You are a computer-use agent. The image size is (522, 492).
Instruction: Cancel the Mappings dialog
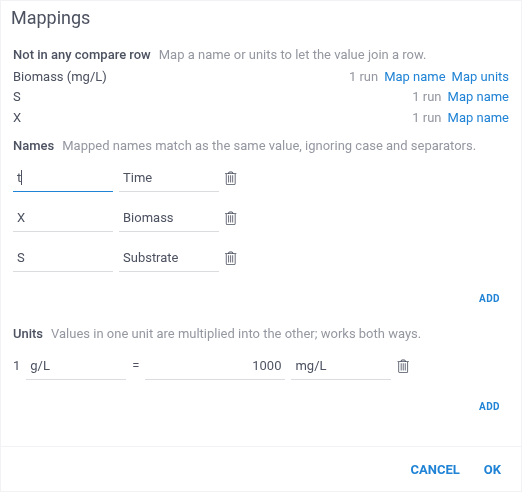pos(435,470)
